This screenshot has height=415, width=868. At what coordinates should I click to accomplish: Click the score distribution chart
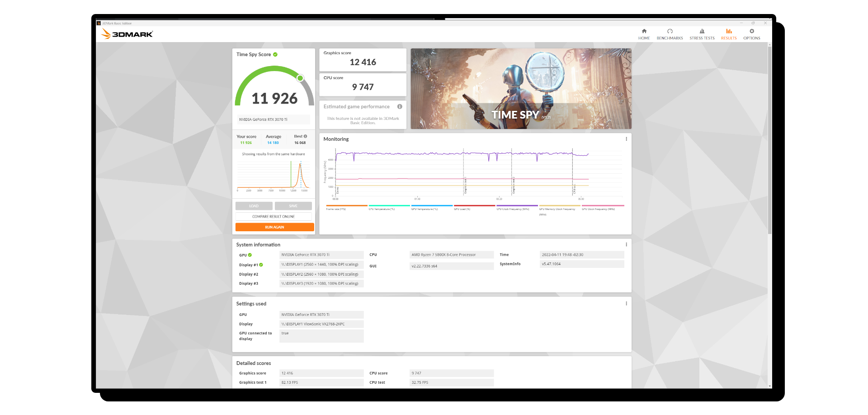point(274,176)
